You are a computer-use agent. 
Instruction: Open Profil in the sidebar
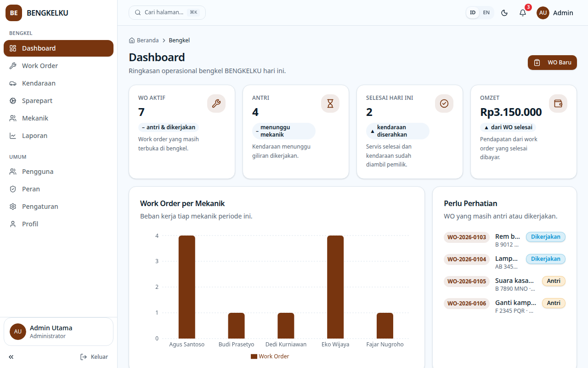[x=59, y=224]
